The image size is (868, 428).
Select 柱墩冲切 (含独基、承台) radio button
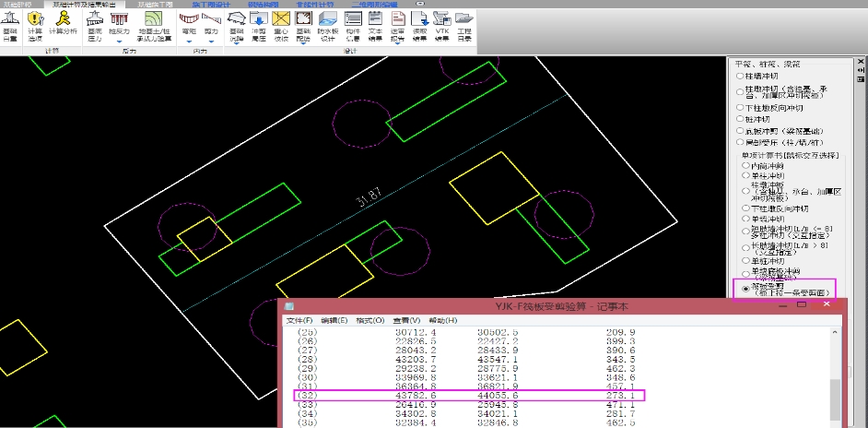click(x=740, y=91)
